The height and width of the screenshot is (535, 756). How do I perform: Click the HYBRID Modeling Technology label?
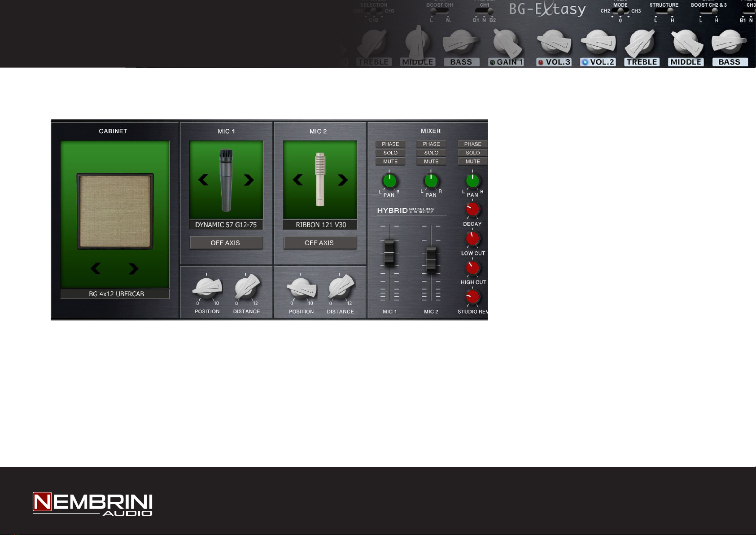[x=406, y=210]
